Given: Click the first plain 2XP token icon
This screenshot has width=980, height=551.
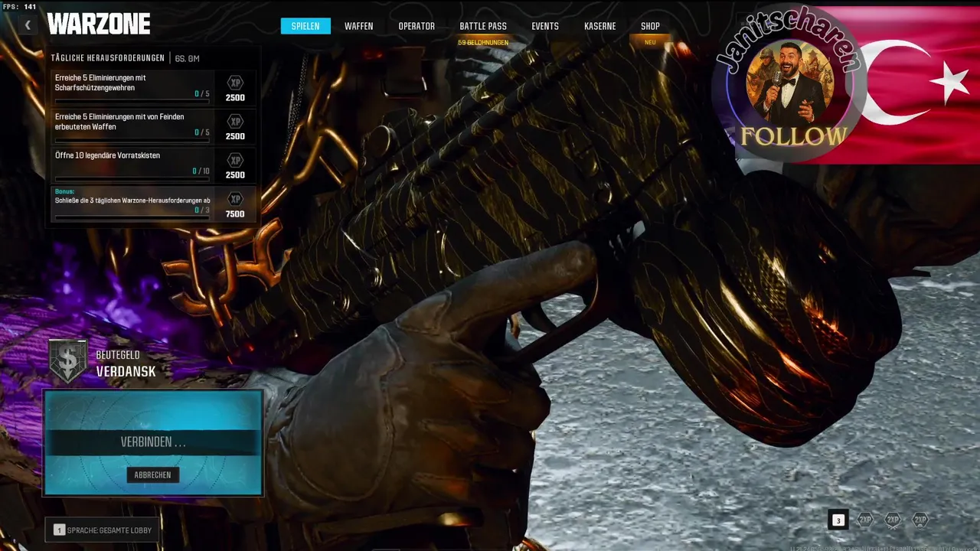Looking at the screenshot, I should point(865,520).
